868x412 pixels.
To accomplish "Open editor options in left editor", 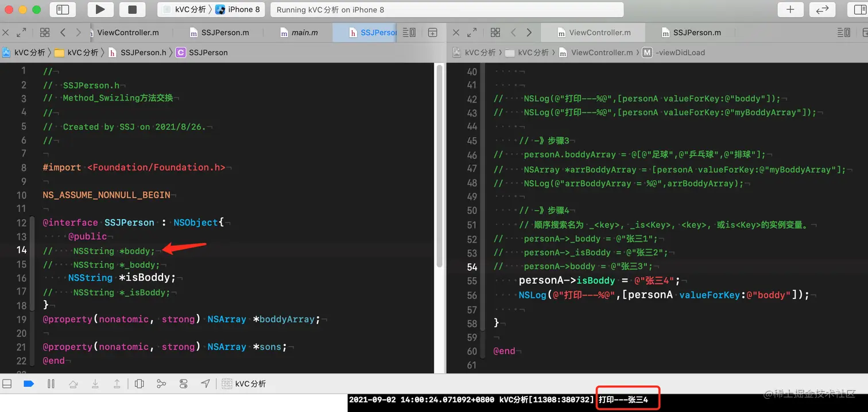I will point(409,33).
